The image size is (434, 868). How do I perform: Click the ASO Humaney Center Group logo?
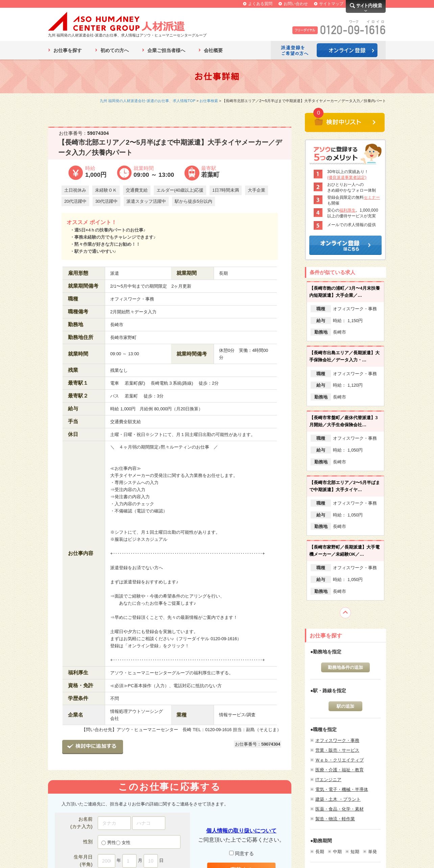(117, 22)
